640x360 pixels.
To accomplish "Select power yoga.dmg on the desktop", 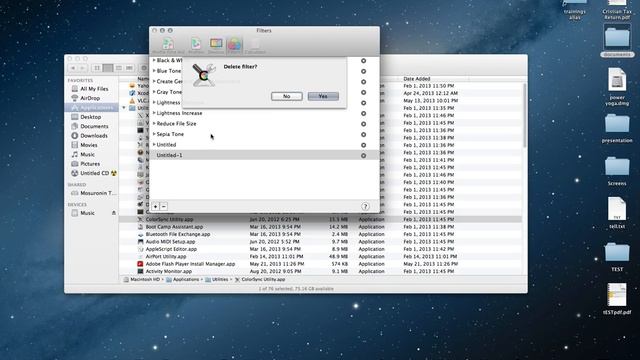I will 617,87.
